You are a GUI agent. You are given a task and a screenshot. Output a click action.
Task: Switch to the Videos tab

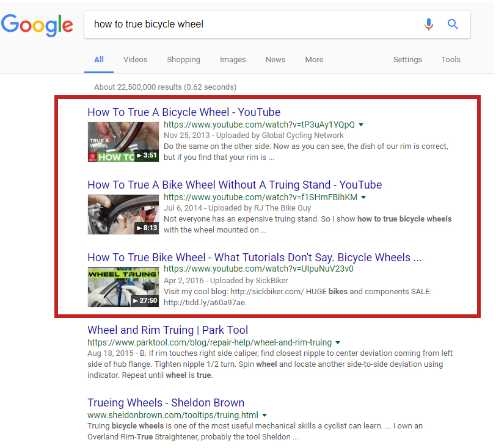click(135, 59)
